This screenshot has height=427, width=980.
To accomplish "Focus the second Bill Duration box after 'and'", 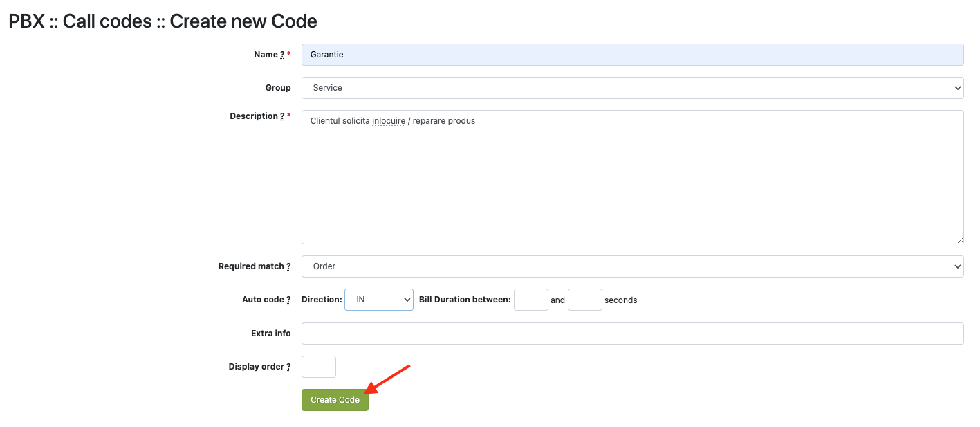I will 584,300.
